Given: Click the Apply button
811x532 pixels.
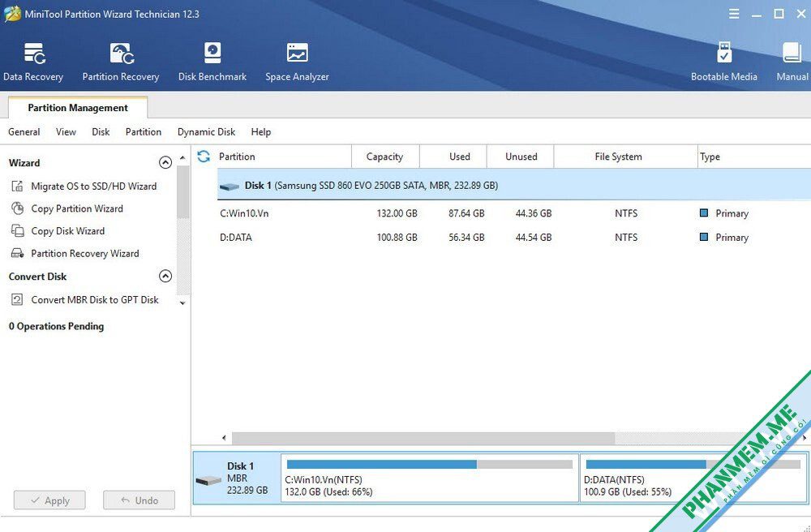Looking at the screenshot, I should point(49,500).
